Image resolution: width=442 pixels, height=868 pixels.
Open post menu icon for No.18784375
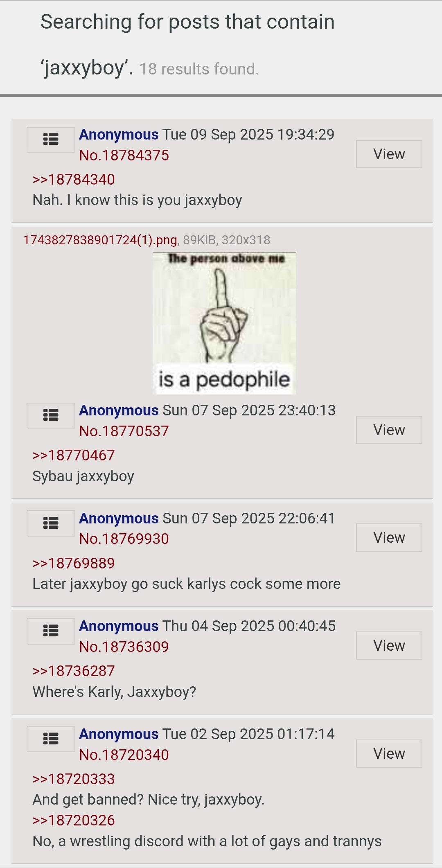(51, 140)
